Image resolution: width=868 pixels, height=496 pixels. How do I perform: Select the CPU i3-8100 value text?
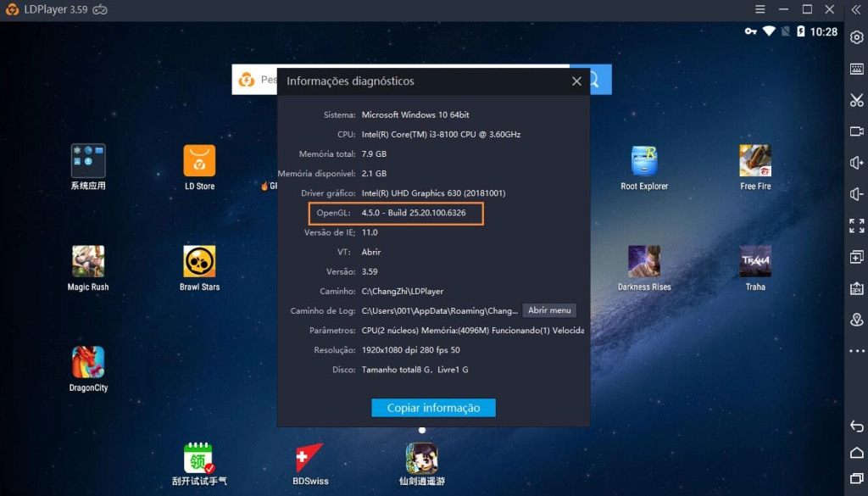[x=441, y=135]
